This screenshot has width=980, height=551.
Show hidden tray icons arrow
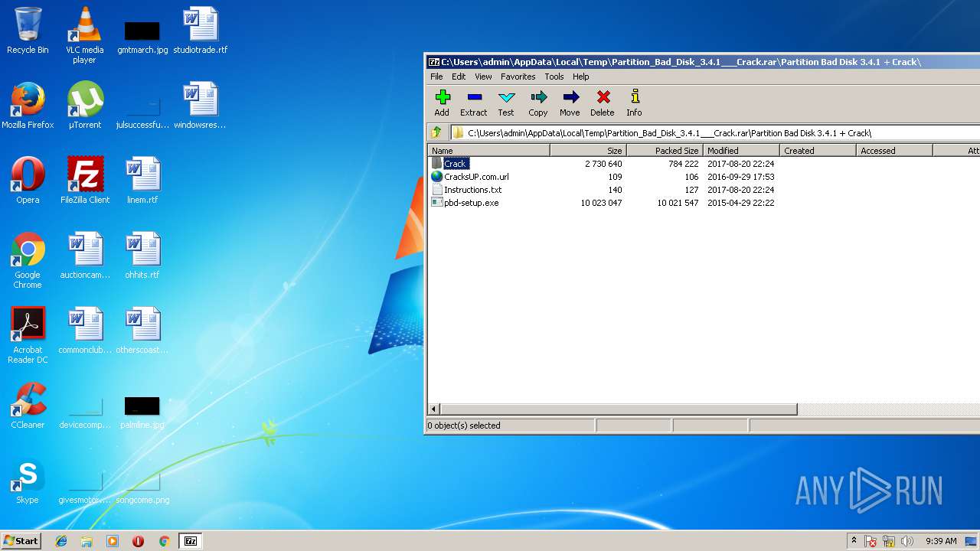pos(854,541)
